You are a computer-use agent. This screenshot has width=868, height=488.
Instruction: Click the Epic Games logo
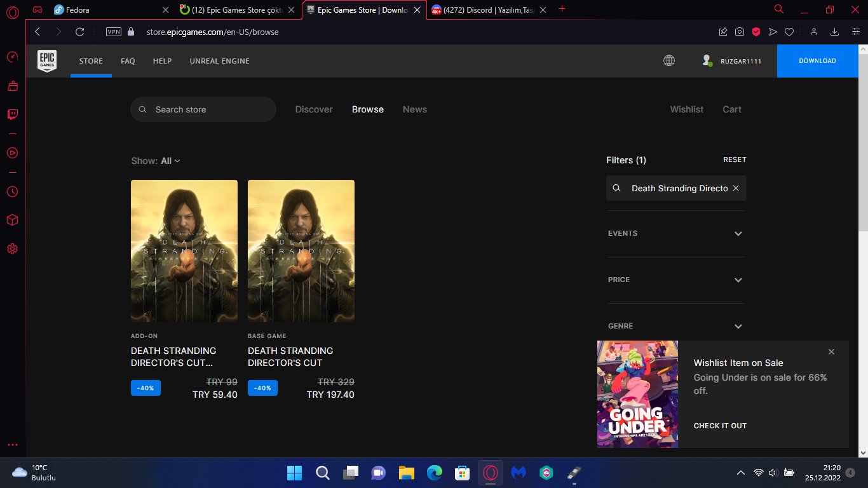(x=47, y=61)
